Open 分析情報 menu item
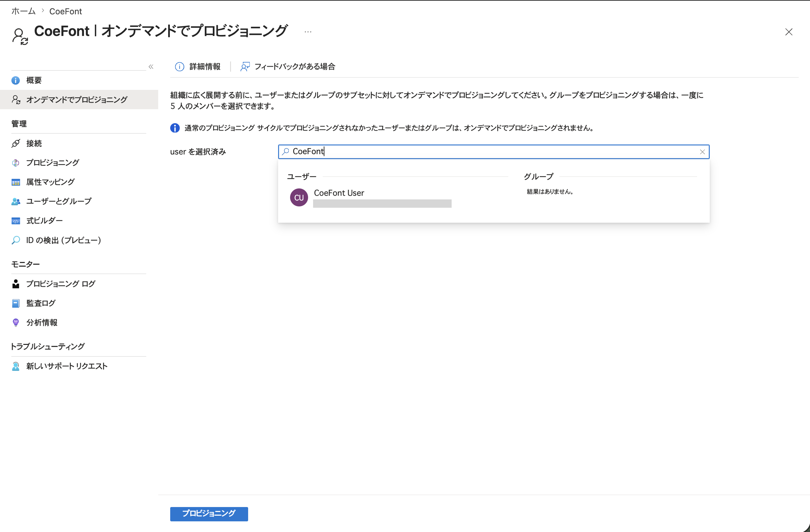 click(79, 323)
